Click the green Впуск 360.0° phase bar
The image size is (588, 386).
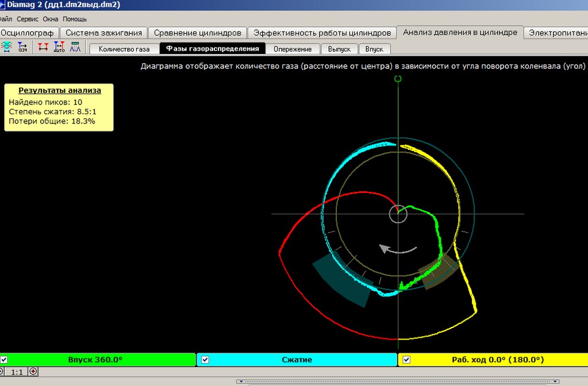98,360
